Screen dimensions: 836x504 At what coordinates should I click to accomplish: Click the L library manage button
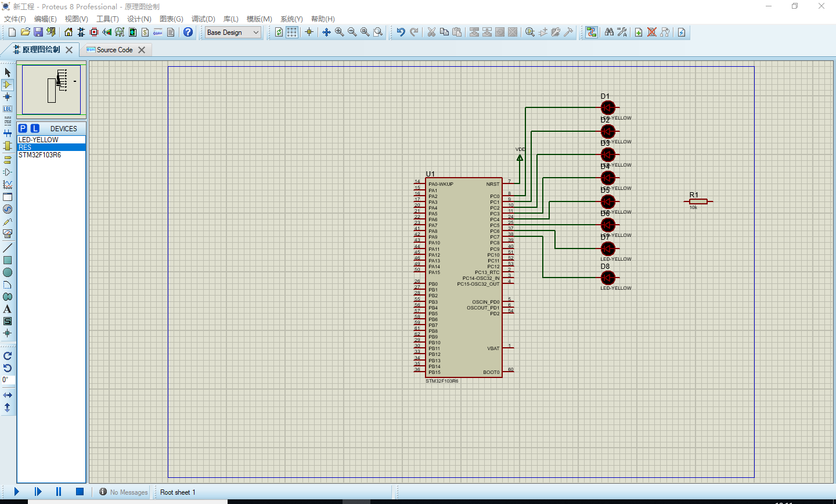(35, 128)
